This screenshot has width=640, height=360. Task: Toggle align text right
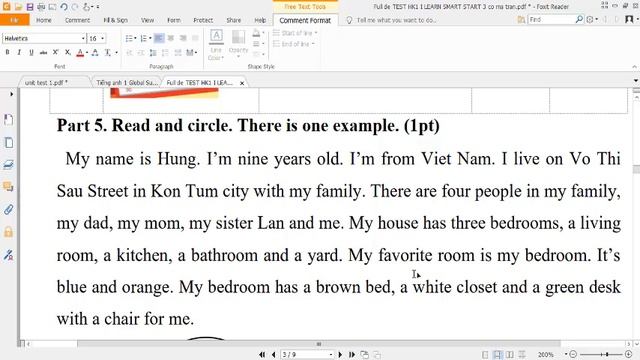183,38
